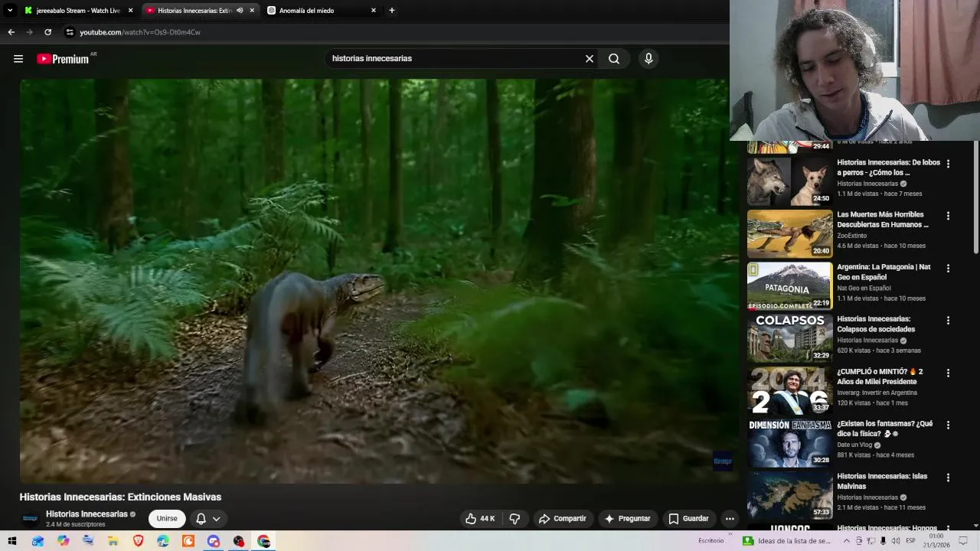
Task: Share video with Compartir button
Action: click(x=563, y=519)
